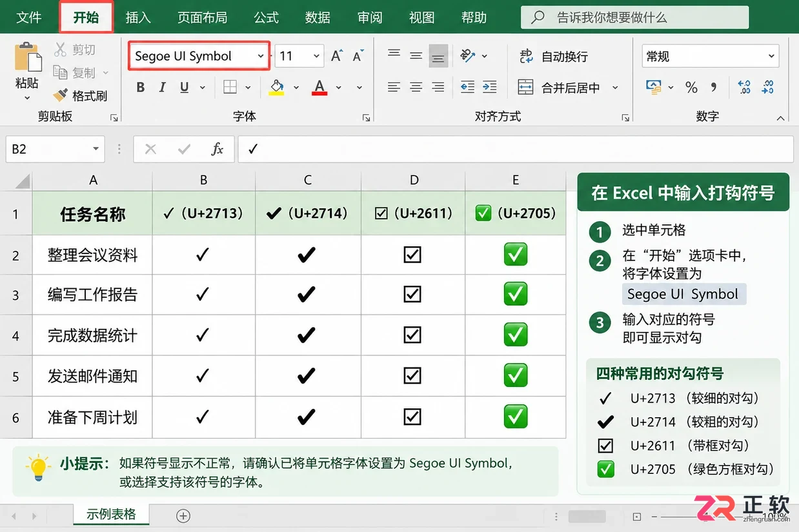Click middle align icon
Viewport: 799px width, 532px height.
(416, 56)
